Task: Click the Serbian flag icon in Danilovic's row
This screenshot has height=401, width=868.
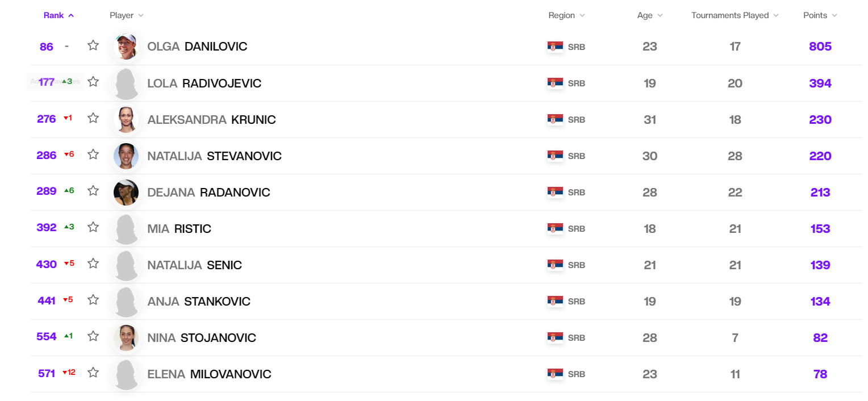Action: [555, 47]
